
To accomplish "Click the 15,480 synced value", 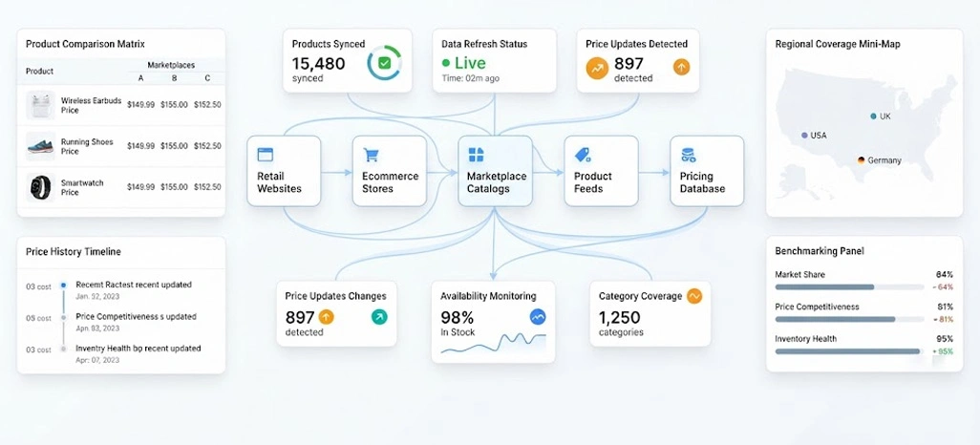I will tap(319, 63).
